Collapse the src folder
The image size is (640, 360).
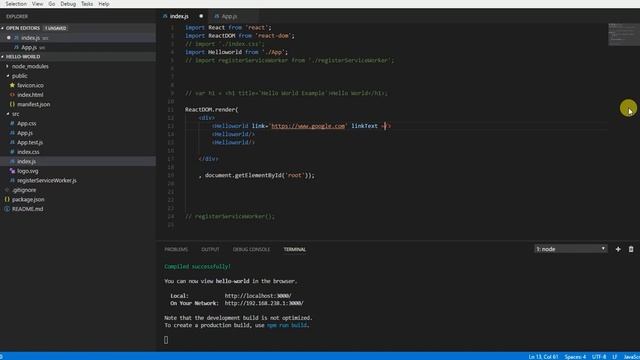(x=15, y=114)
